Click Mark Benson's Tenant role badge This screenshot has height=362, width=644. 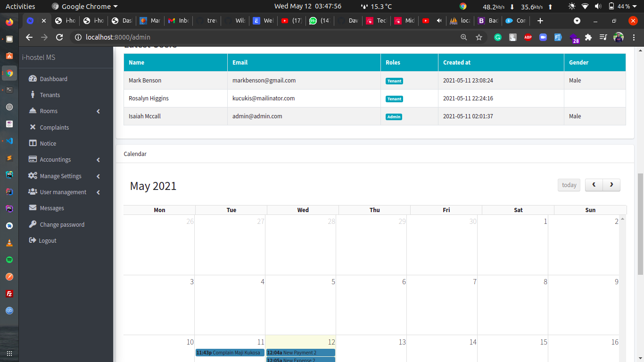tap(394, 81)
